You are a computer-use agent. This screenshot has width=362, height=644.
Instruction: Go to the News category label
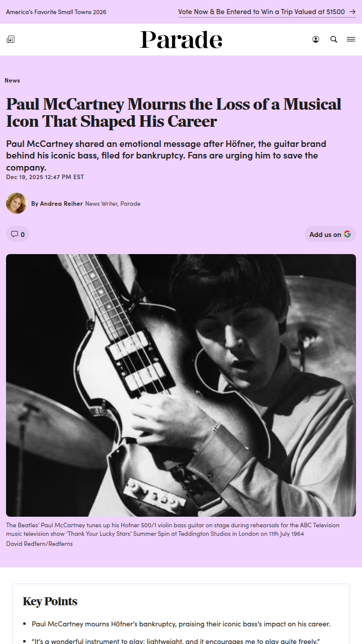(x=13, y=80)
